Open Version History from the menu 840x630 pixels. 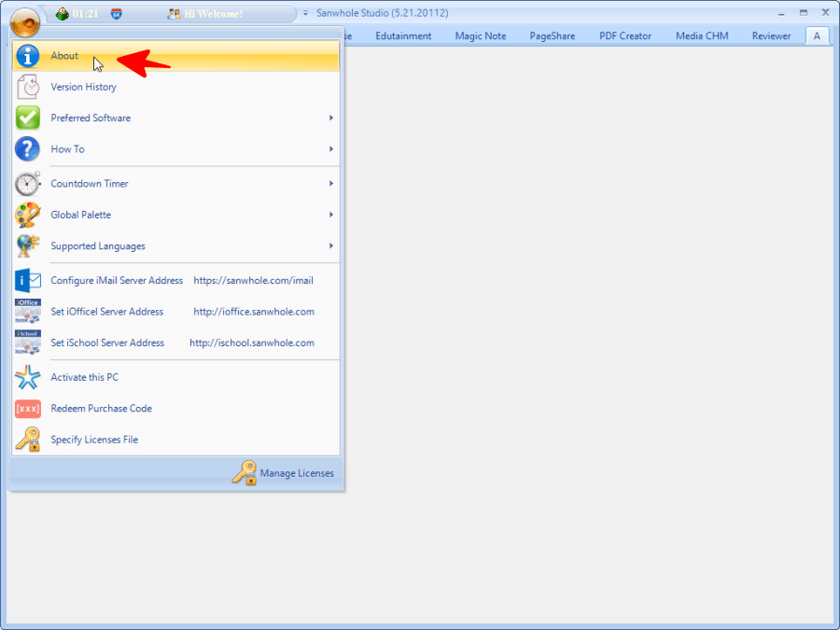(176, 87)
